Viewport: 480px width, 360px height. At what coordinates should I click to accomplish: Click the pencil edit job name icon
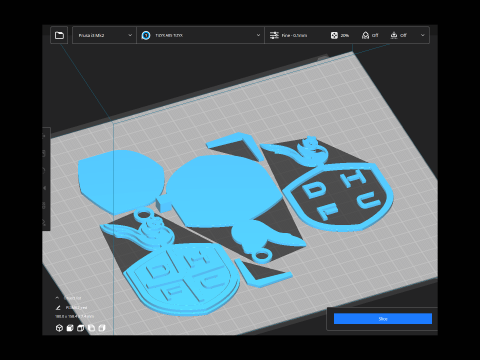tap(58, 307)
